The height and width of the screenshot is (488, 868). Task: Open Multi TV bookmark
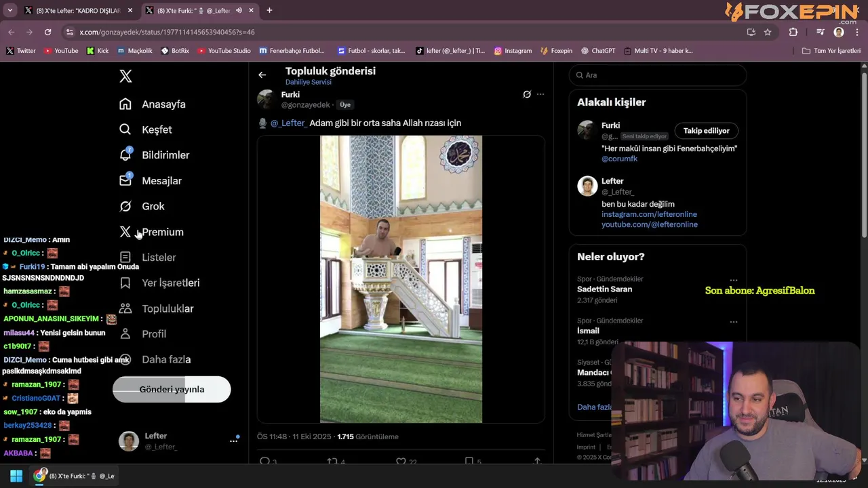coord(658,51)
